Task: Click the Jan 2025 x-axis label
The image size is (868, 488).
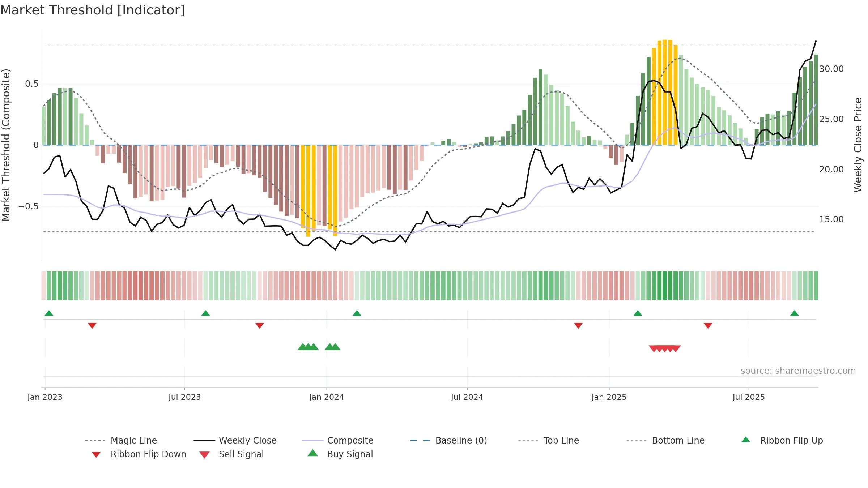Action: click(x=609, y=397)
